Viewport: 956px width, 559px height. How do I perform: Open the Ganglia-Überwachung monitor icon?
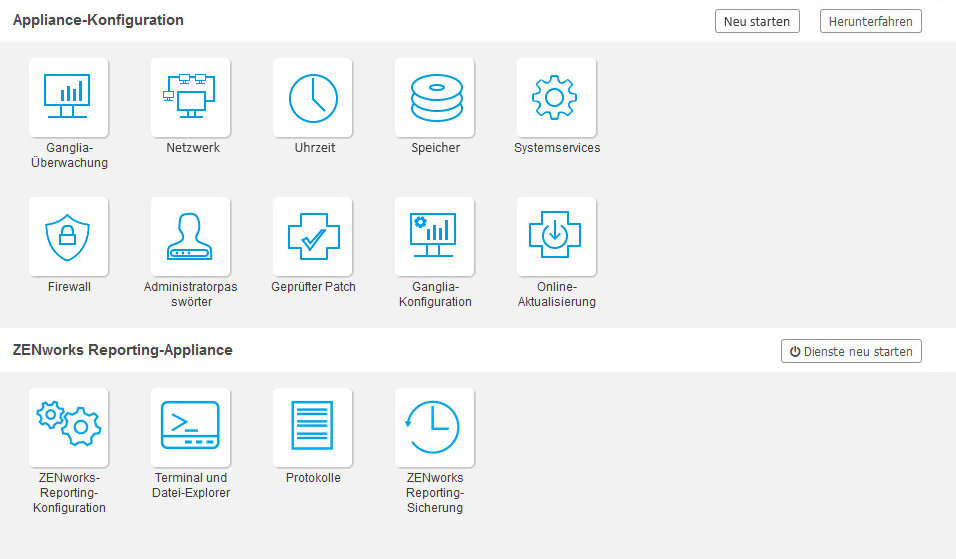68,98
